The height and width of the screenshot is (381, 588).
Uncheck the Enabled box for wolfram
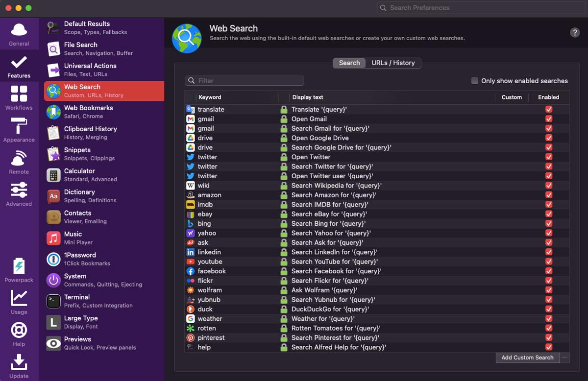click(549, 290)
